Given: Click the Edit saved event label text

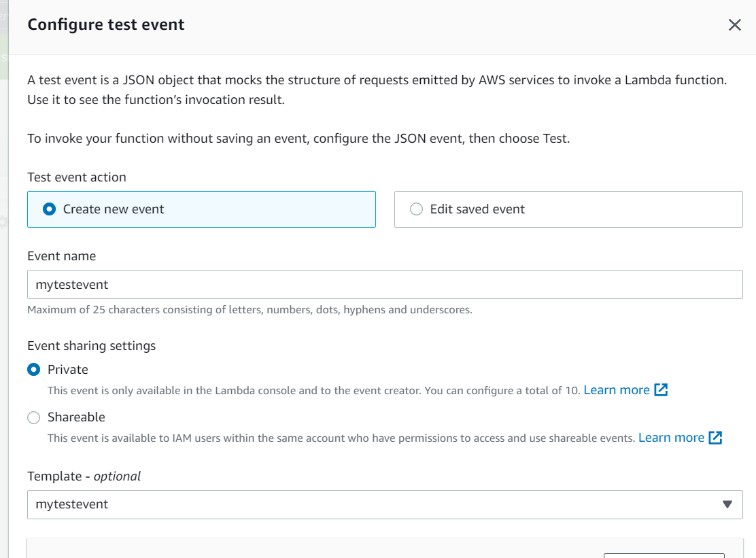Looking at the screenshot, I should (x=477, y=209).
